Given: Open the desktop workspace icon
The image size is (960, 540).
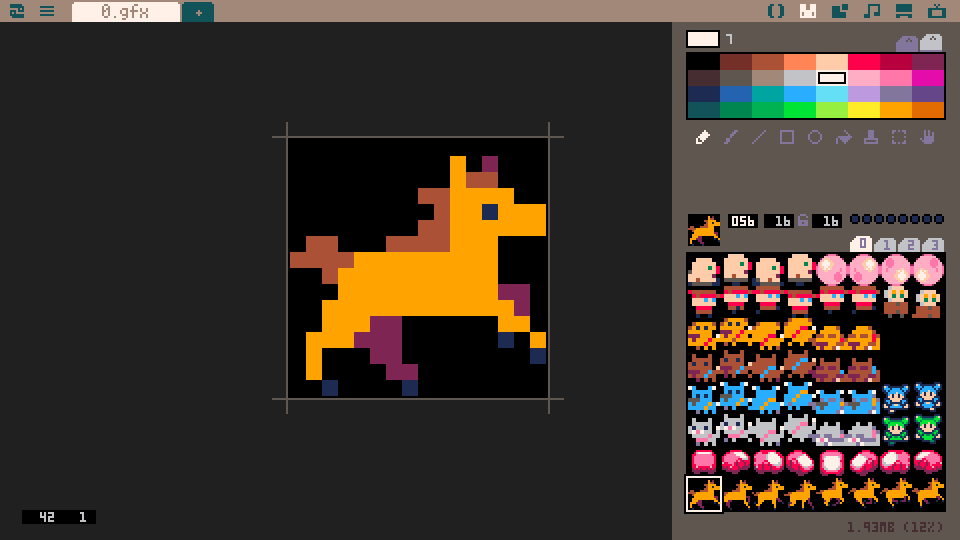Looking at the screenshot, I should [904, 11].
